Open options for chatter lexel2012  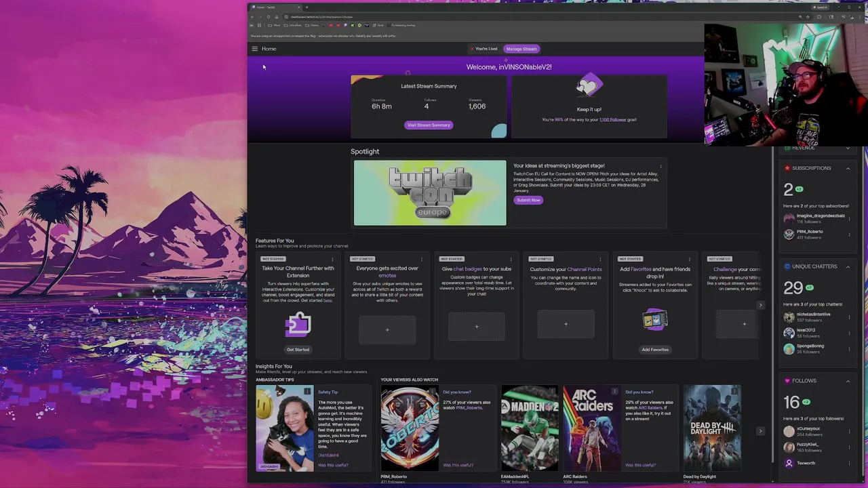[x=850, y=333]
